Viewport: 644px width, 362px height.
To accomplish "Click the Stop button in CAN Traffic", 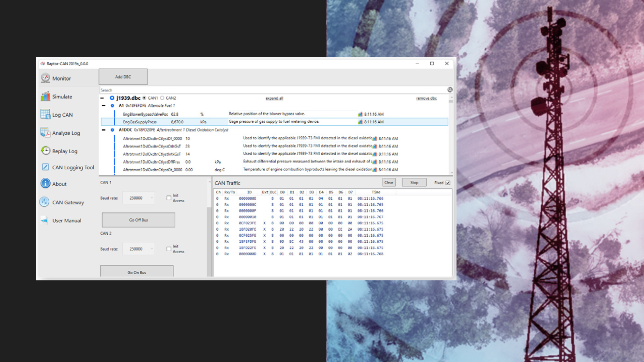I will point(414,182).
